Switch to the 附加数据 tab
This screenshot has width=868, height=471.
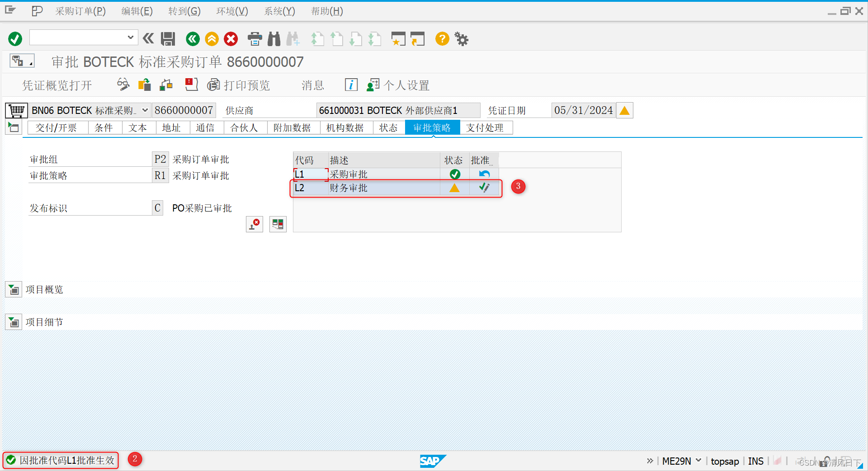pos(293,128)
